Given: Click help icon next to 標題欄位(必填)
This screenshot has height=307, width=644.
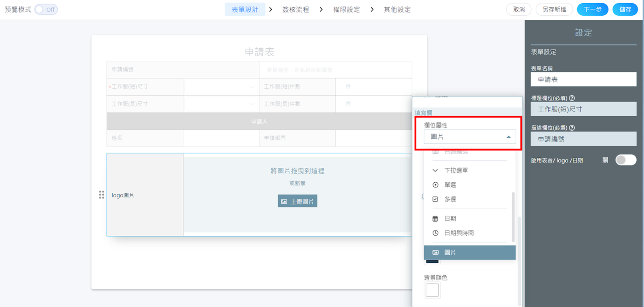Looking at the screenshot, I should point(572,98).
